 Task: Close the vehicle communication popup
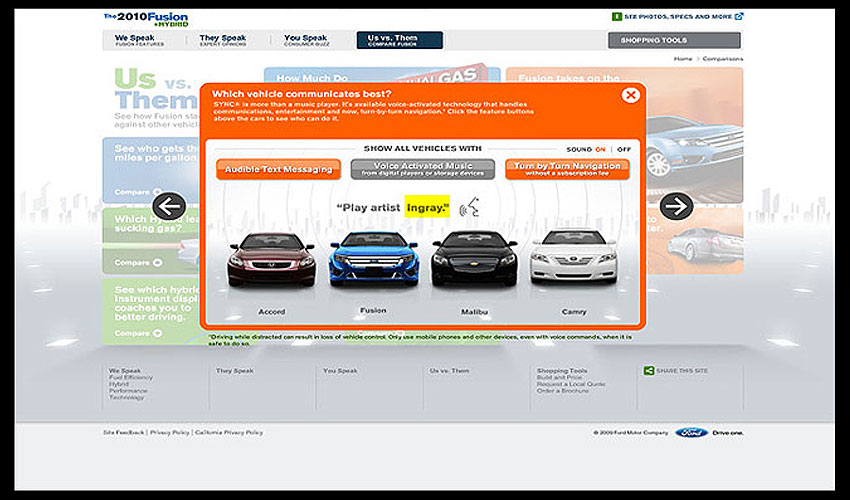630,95
